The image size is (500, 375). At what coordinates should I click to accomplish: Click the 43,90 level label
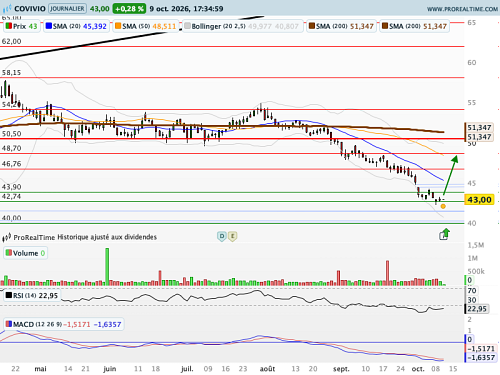point(11,187)
